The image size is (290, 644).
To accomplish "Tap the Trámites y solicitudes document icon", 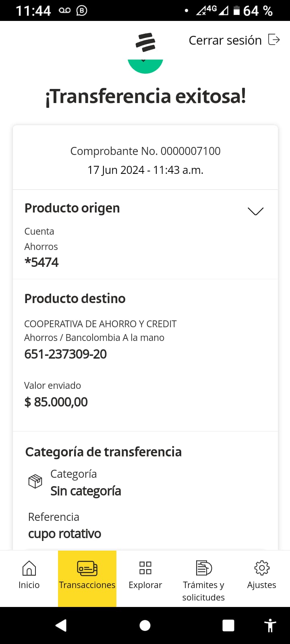I will (203, 568).
